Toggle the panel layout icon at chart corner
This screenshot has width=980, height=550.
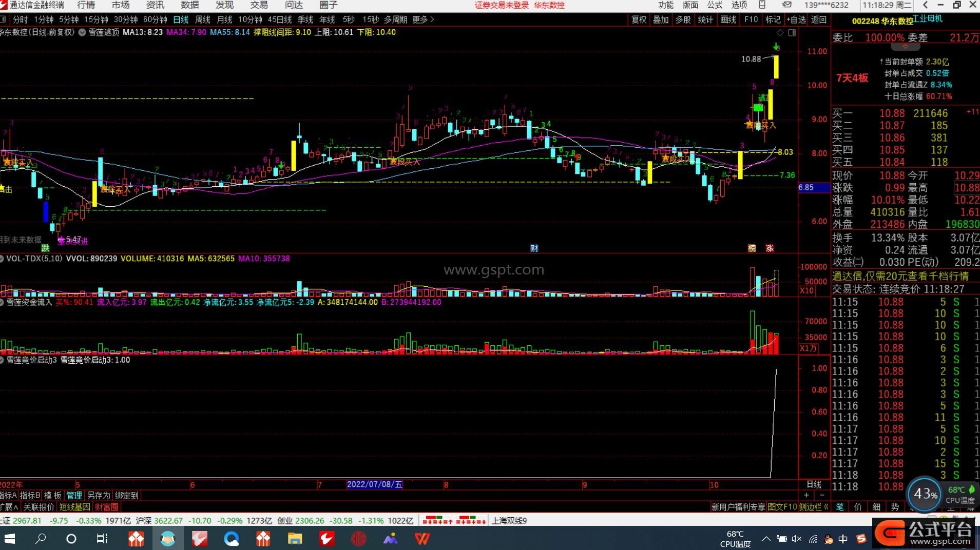click(792, 33)
